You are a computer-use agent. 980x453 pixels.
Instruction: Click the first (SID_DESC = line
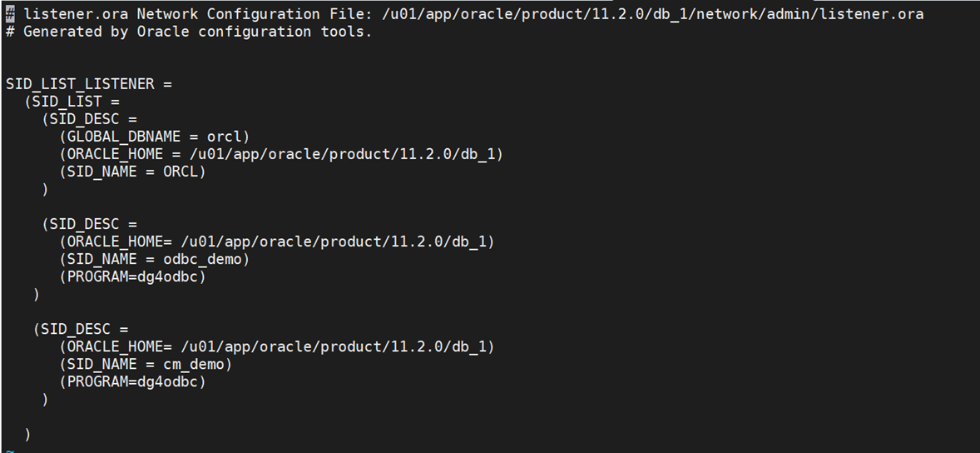[89, 119]
